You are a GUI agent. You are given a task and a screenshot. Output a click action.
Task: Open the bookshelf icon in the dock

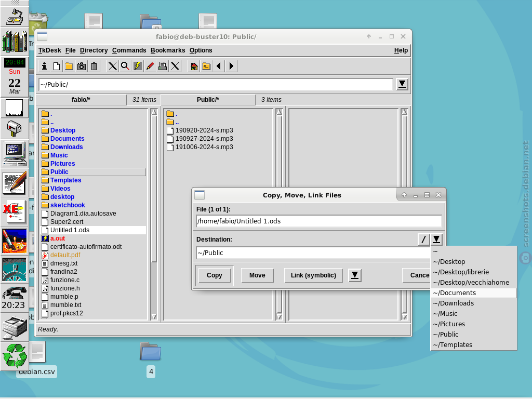tap(14, 42)
